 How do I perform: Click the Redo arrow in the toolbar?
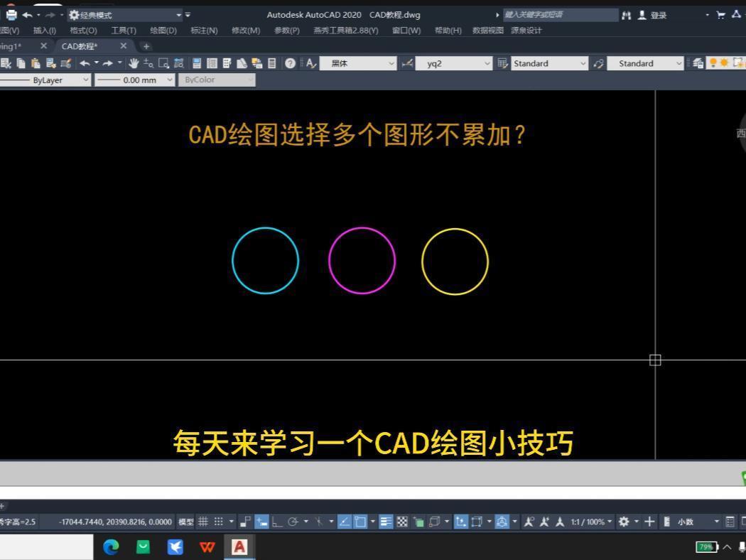tap(107, 63)
